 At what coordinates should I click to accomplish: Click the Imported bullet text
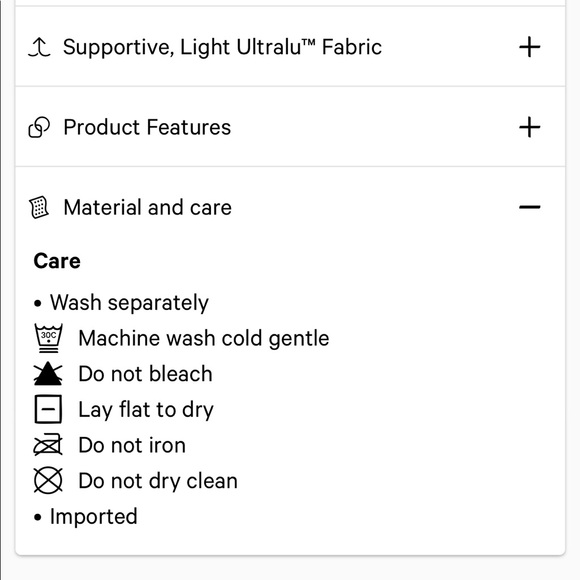(x=94, y=517)
